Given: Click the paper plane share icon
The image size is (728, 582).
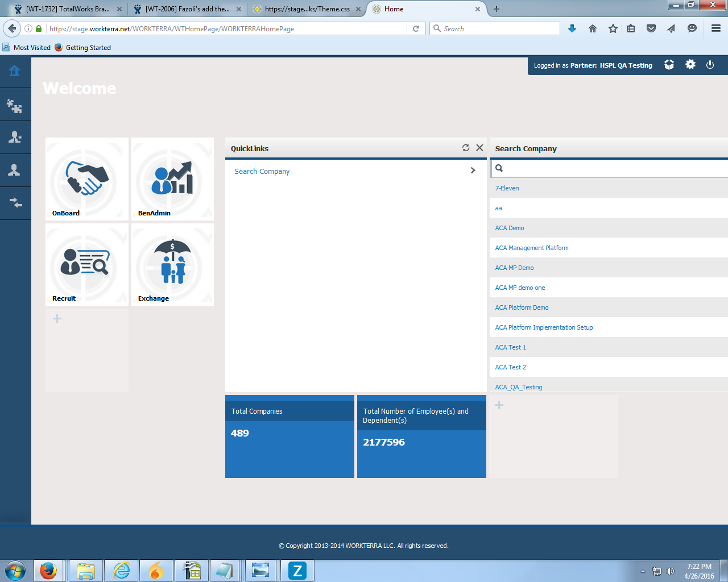Looking at the screenshot, I should tap(671, 28).
